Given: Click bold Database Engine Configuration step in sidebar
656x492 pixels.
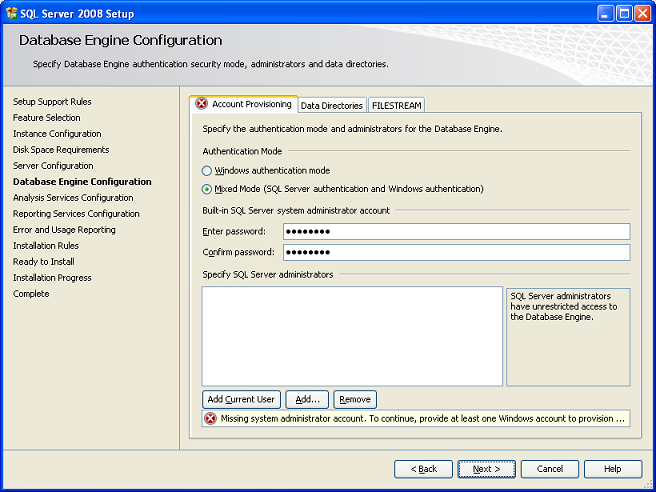Looking at the screenshot, I should point(82,182).
